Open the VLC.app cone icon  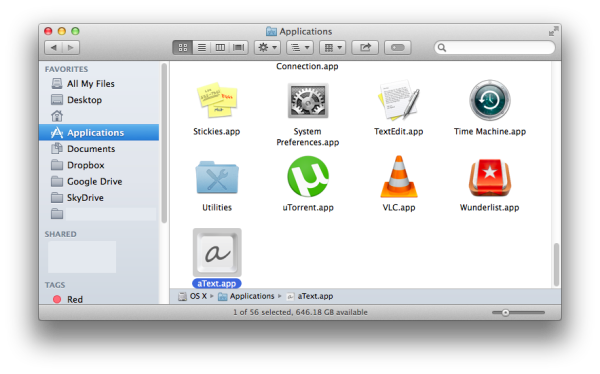[x=399, y=177]
